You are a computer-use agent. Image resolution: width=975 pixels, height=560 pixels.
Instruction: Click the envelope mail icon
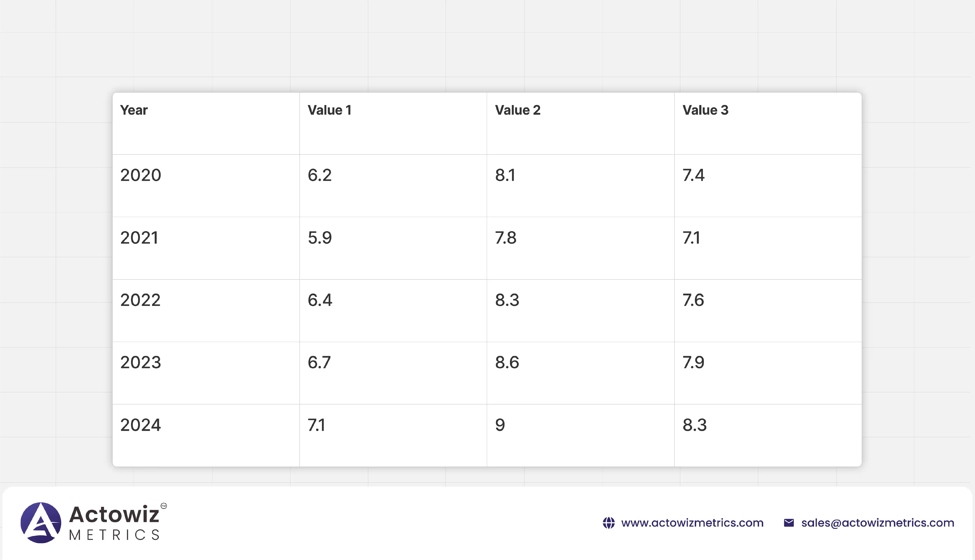[x=789, y=523]
